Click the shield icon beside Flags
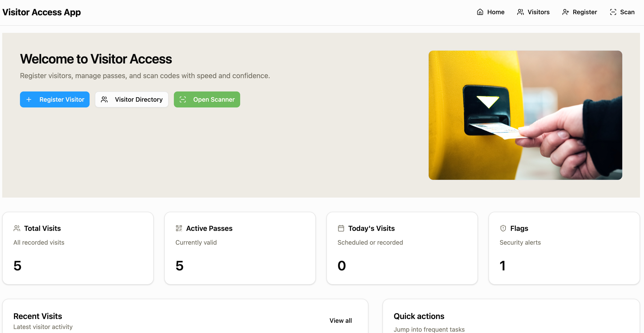Viewport: 644px width, 333px height. click(503, 228)
